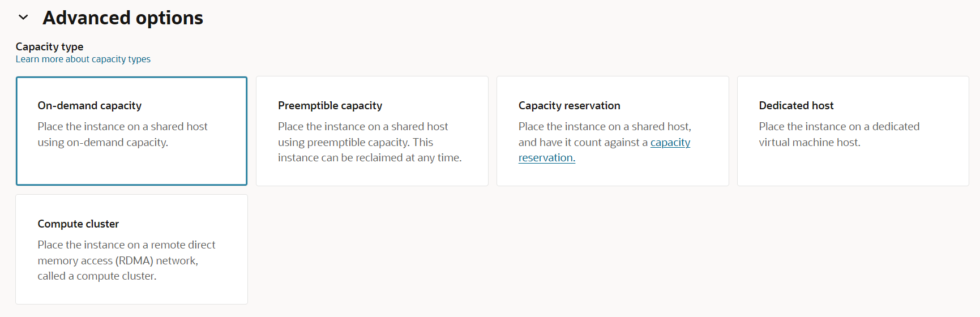Click the Advanced options heading
The height and width of the screenshot is (317, 980).
click(x=123, y=18)
